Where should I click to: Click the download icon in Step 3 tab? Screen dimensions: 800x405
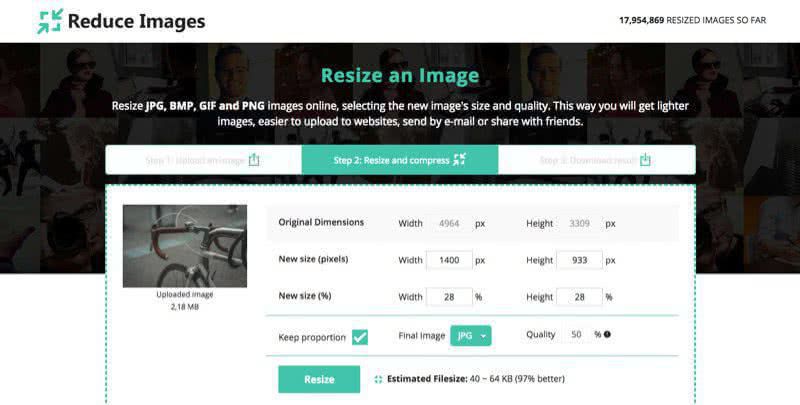(x=645, y=160)
